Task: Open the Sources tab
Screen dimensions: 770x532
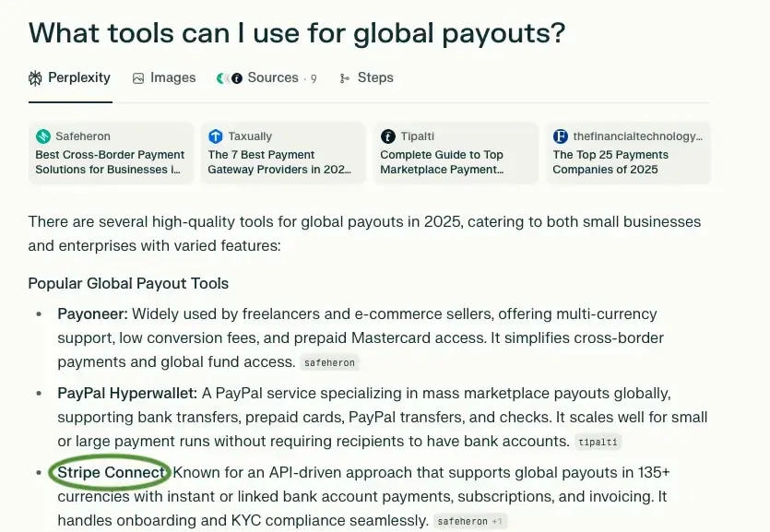Action: (267, 78)
